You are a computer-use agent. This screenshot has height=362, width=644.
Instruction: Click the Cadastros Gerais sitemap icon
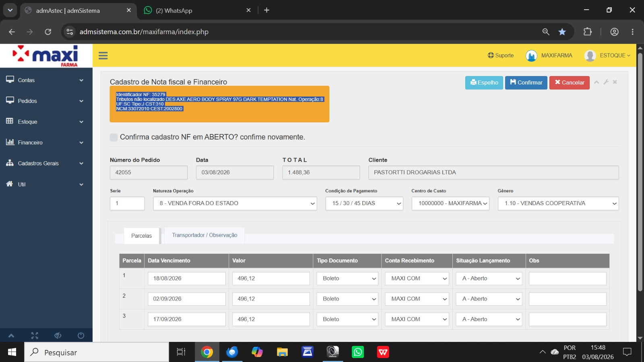tap(10, 163)
